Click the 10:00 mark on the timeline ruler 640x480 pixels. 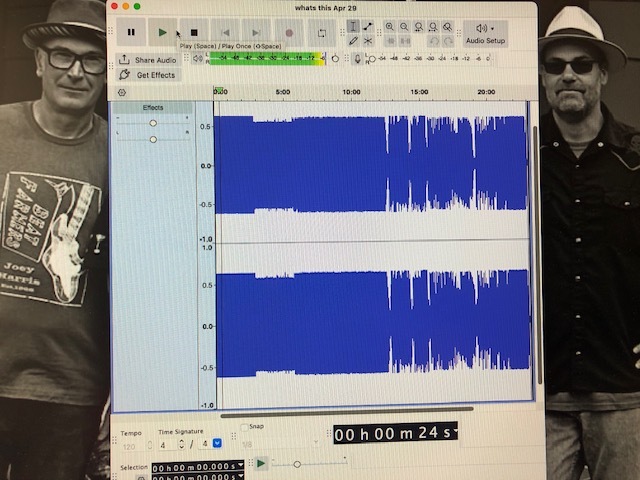(351, 92)
